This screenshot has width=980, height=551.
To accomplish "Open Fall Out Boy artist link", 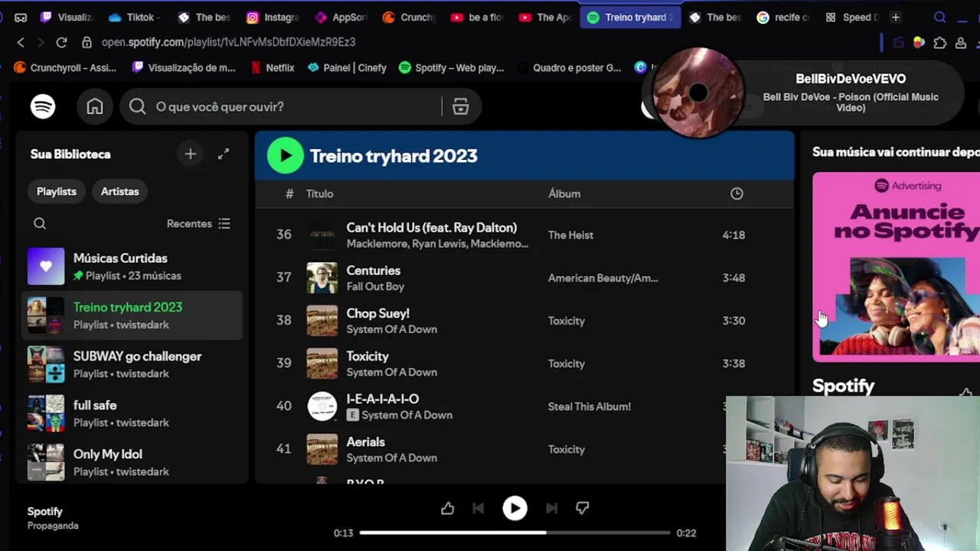I will pyautogui.click(x=375, y=286).
